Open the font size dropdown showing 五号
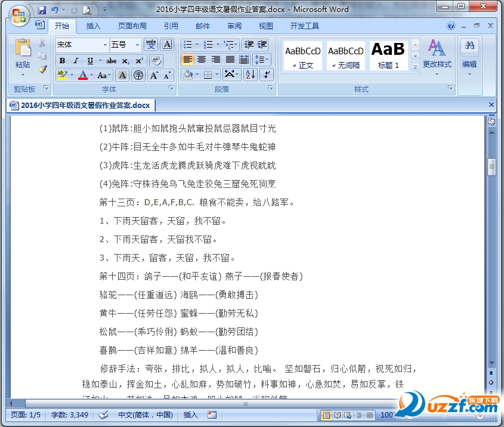Image resolution: width=504 pixels, height=427 pixels. (136, 44)
